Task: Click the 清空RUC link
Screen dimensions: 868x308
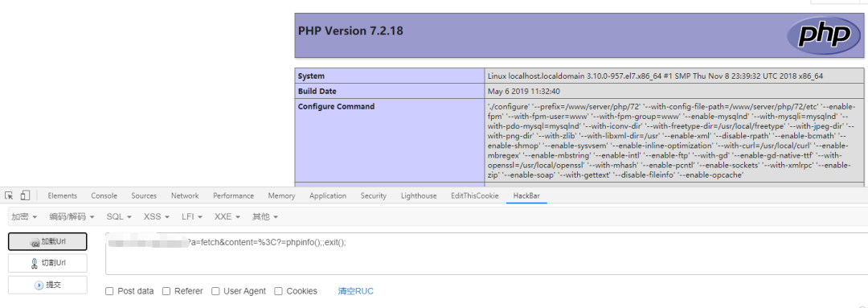Action: pos(356,291)
